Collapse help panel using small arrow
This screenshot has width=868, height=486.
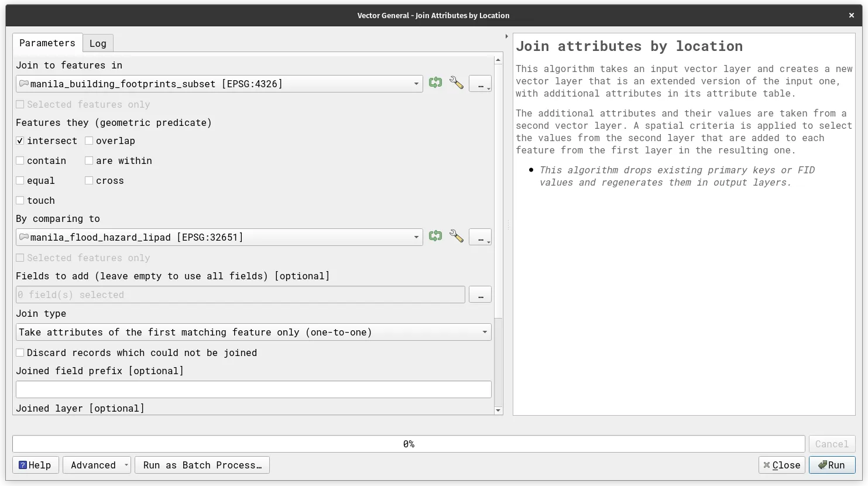[506, 36]
